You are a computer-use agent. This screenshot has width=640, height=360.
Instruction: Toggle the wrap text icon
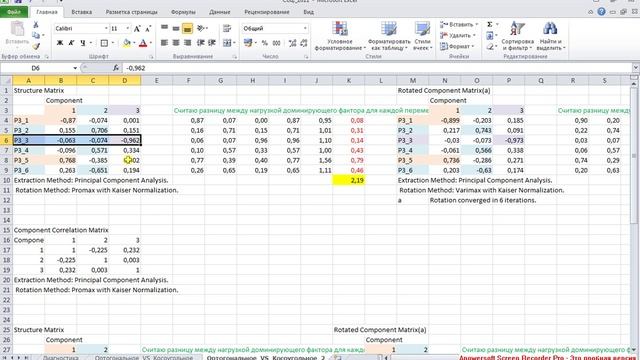(x=227, y=28)
